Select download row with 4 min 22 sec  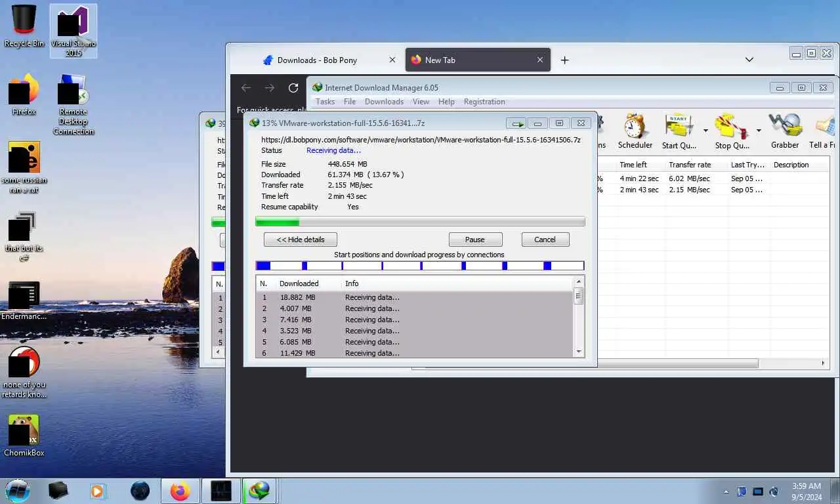[713, 178]
